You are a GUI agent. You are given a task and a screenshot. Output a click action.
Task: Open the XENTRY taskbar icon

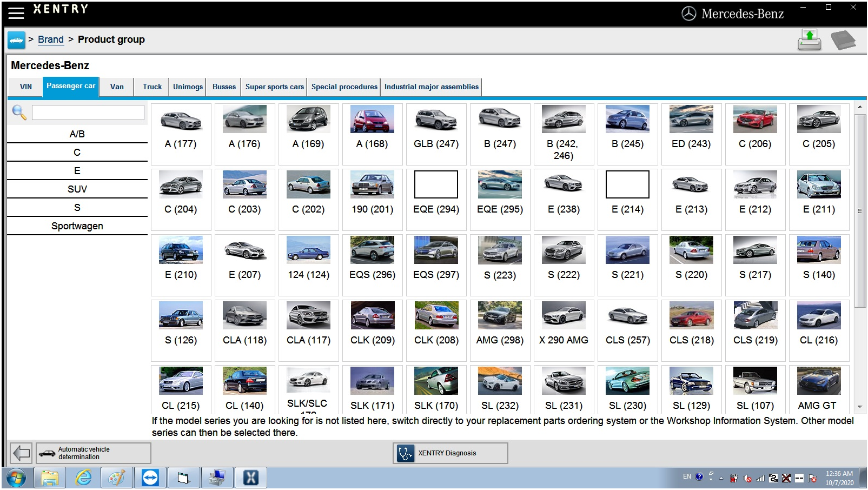250,478
